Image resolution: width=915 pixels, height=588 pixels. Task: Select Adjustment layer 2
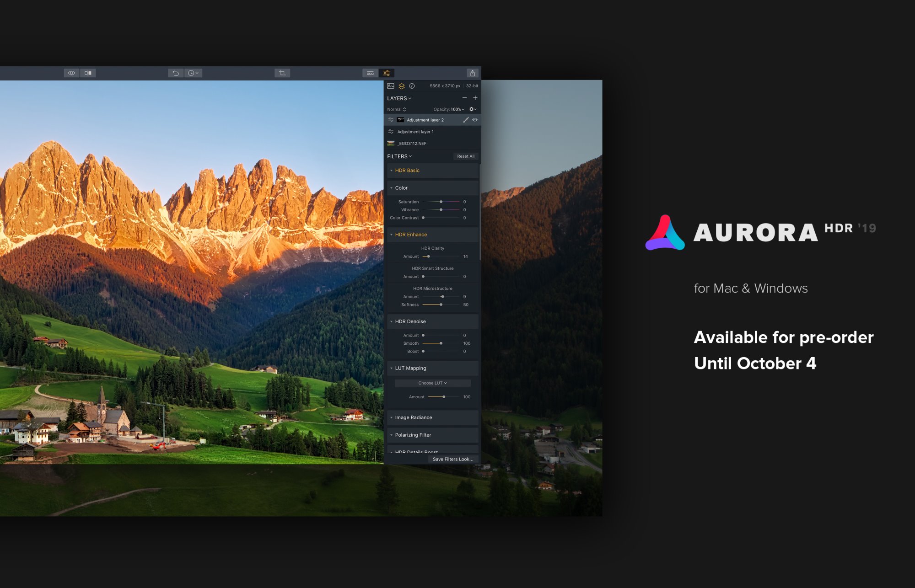coord(432,120)
